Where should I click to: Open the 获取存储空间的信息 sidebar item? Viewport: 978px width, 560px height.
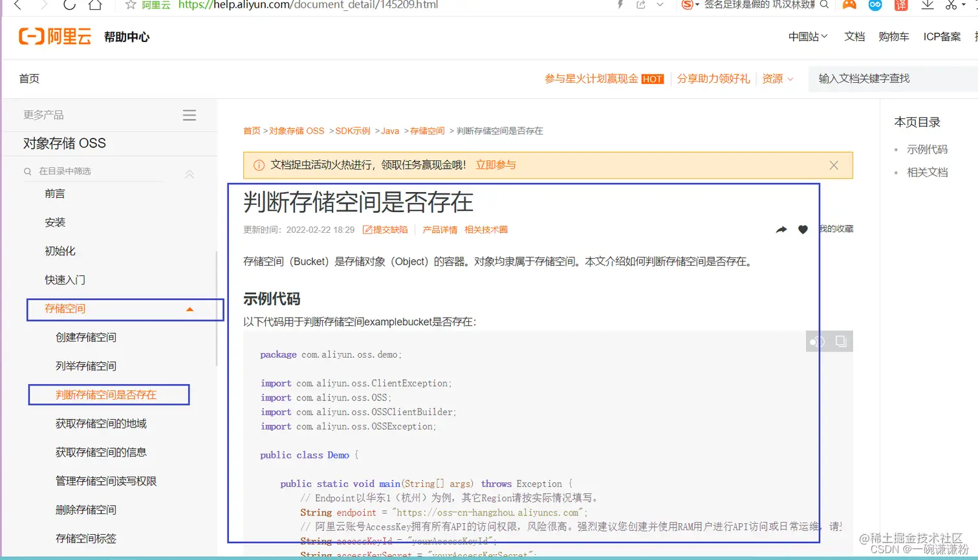tap(101, 452)
